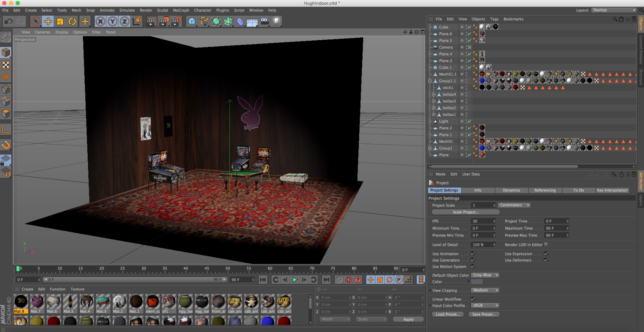Expand the boltas4 tree node
Viewport: 644px width, 332px height.
coord(434,95)
